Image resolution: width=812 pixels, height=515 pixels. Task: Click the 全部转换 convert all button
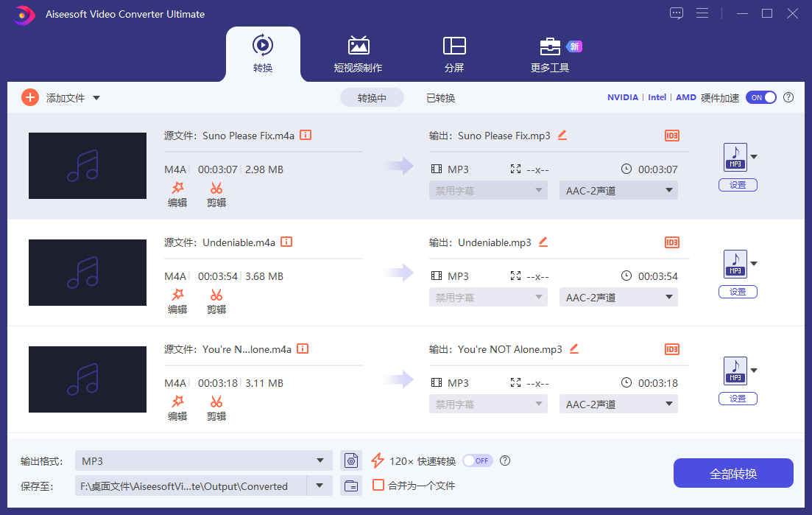(x=733, y=473)
